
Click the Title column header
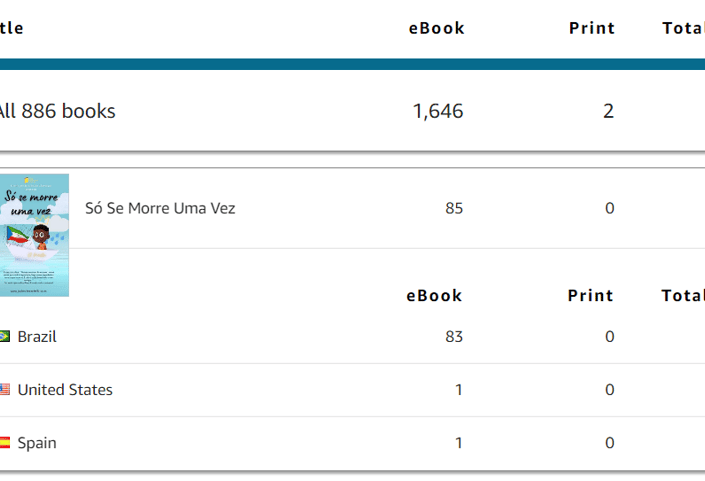(11, 28)
